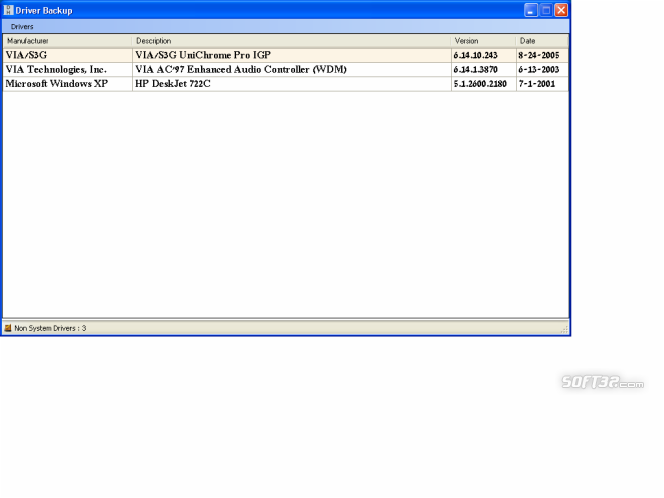The height and width of the screenshot is (498, 664).
Task: Sort by the Manufacturer column header
Action: click(67, 41)
